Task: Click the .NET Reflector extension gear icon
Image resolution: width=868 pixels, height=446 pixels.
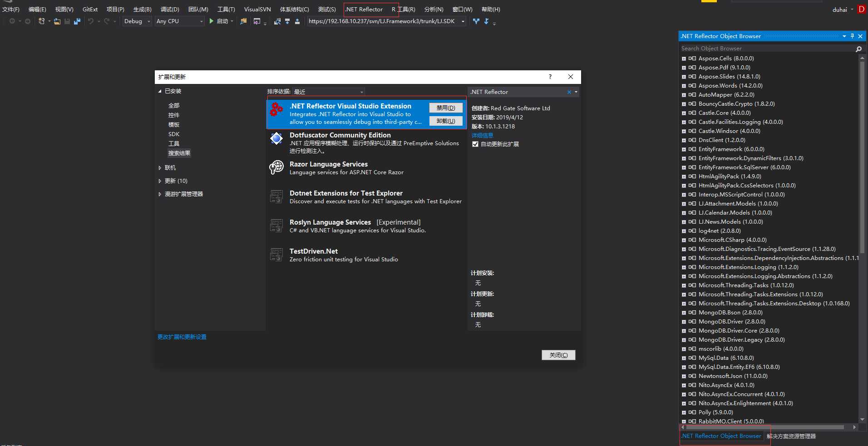Action: pos(276,109)
